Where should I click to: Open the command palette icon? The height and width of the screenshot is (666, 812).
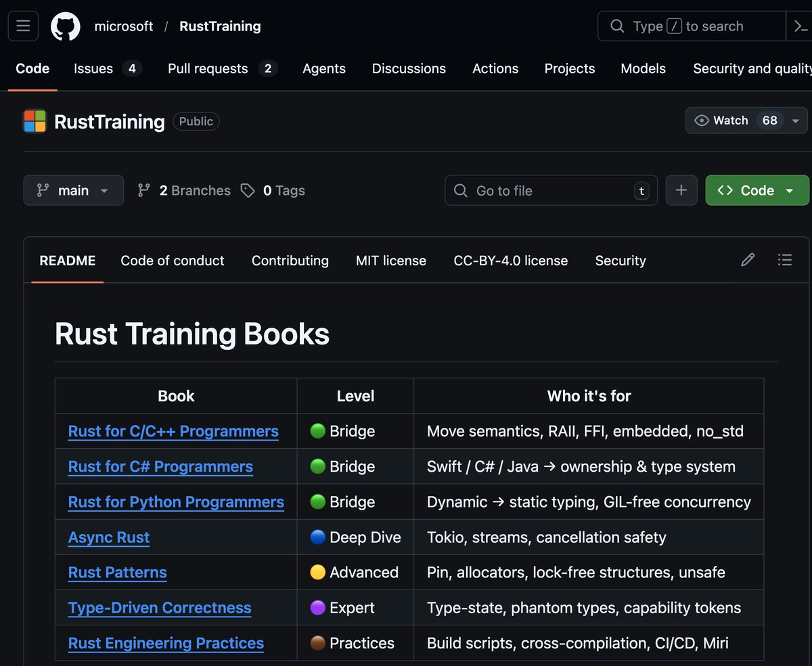799,26
